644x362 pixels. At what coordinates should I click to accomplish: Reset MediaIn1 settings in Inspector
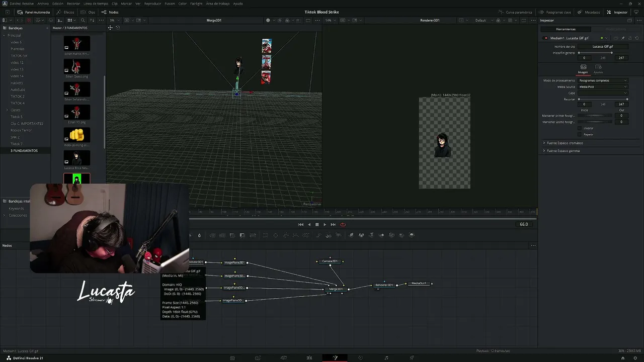tap(636, 38)
